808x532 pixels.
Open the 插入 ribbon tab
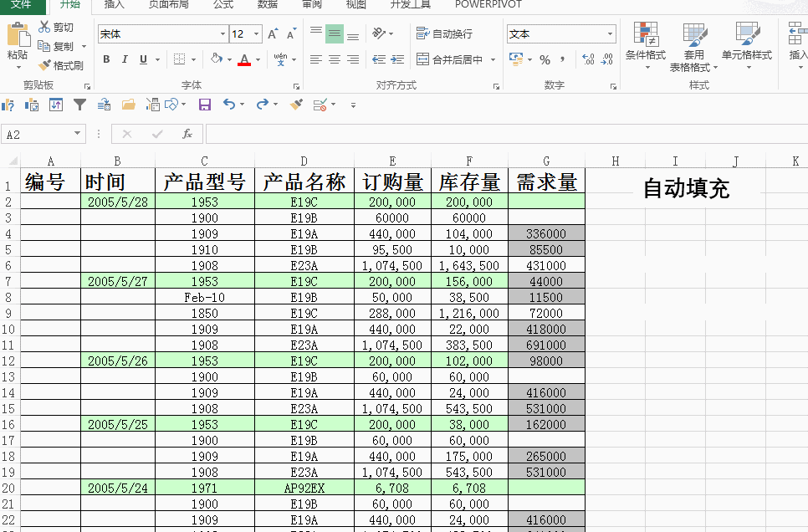[x=115, y=6]
